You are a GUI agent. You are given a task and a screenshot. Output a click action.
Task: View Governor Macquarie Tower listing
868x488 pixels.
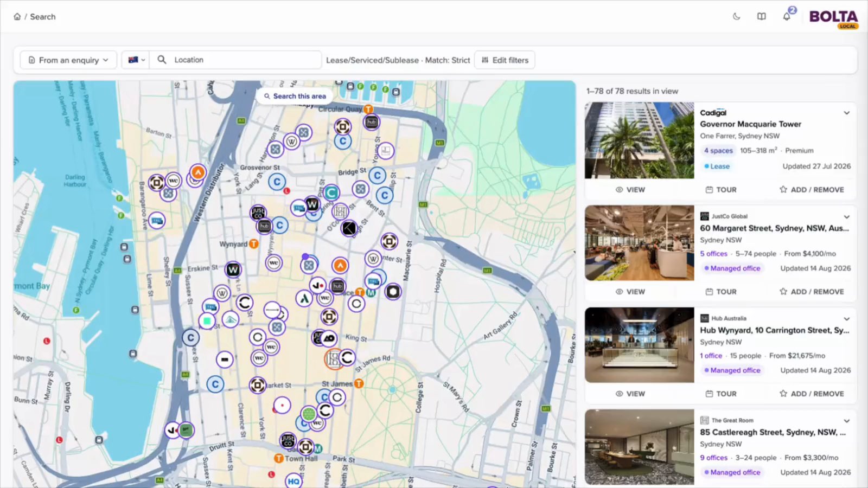630,190
